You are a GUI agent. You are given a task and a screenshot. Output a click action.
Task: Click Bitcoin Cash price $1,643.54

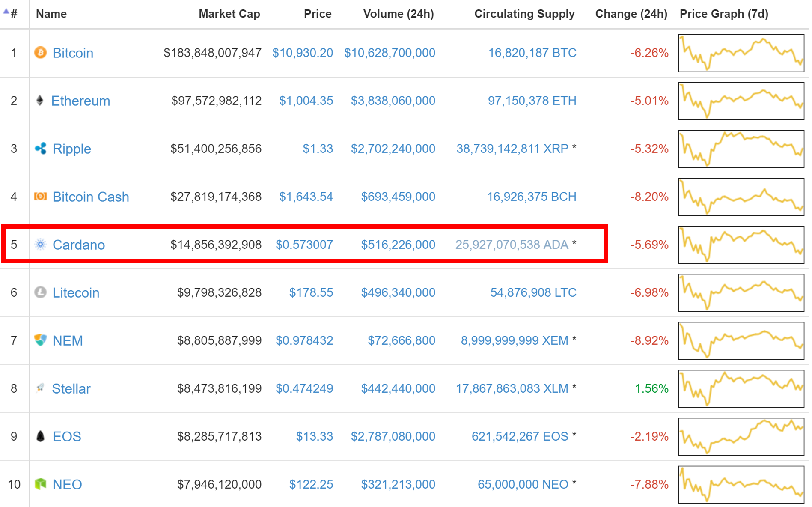(306, 197)
